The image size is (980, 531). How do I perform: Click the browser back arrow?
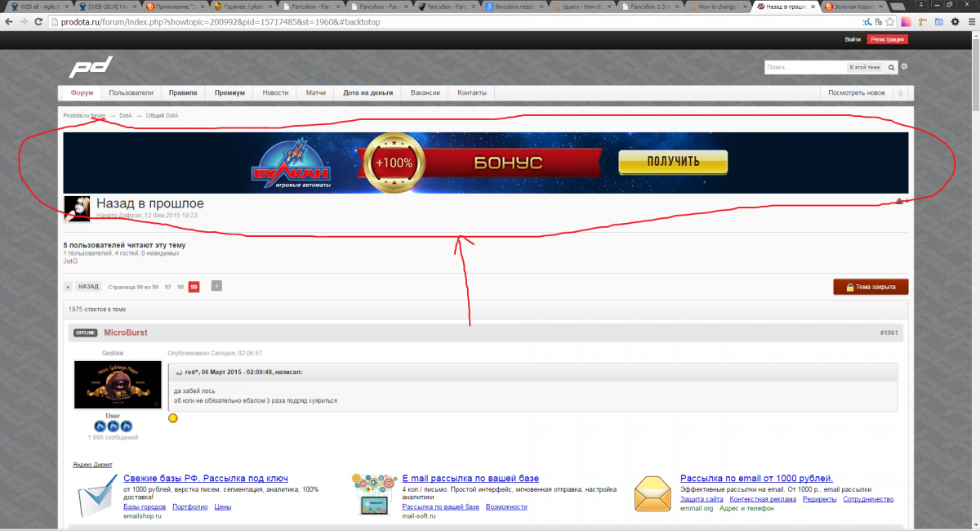[9, 21]
